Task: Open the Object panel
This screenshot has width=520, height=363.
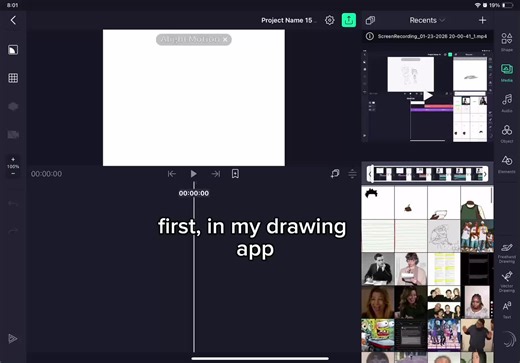Action: click(507, 133)
